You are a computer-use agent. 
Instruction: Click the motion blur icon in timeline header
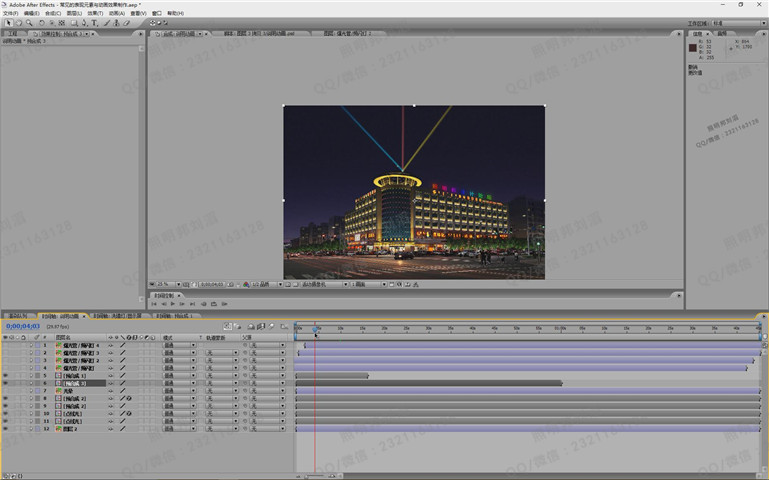coord(271,326)
